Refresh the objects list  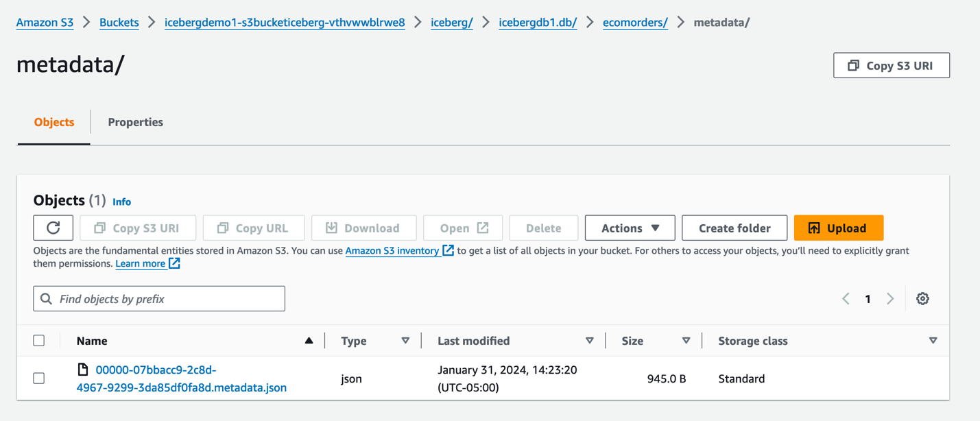[x=53, y=228]
